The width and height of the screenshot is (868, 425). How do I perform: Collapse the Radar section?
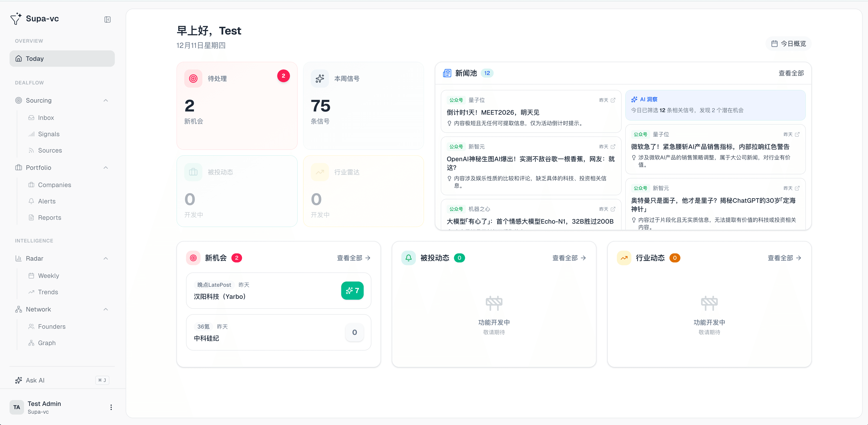pos(105,258)
